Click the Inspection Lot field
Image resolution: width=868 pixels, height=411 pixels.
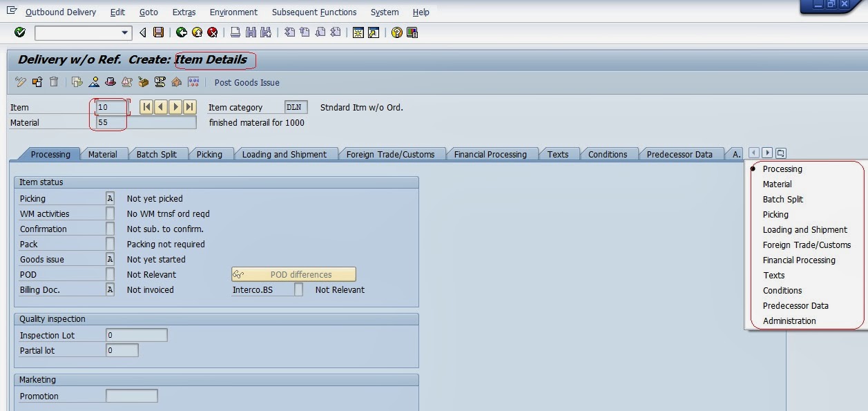tap(136, 335)
